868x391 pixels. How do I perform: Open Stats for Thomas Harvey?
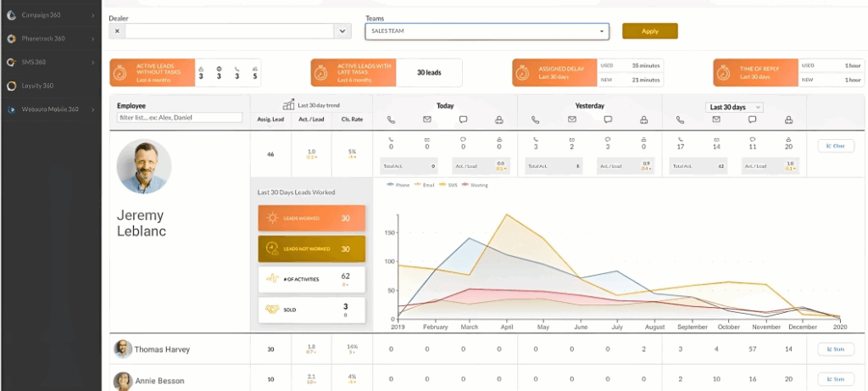click(835, 349)
